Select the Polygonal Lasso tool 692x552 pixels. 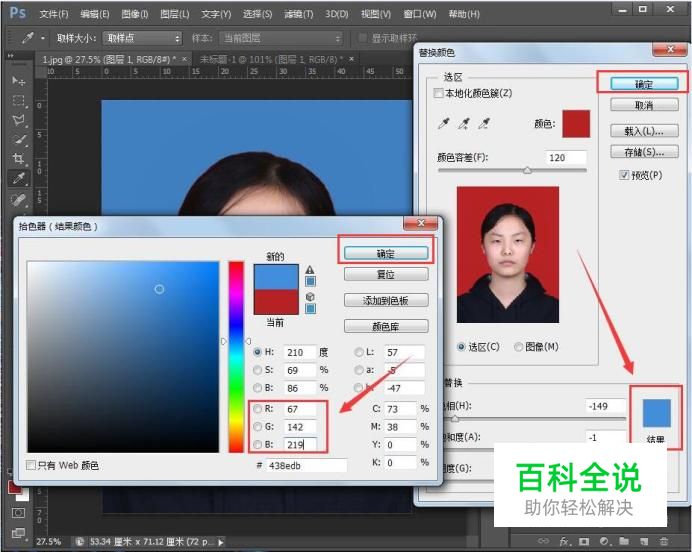coord(19,120)
